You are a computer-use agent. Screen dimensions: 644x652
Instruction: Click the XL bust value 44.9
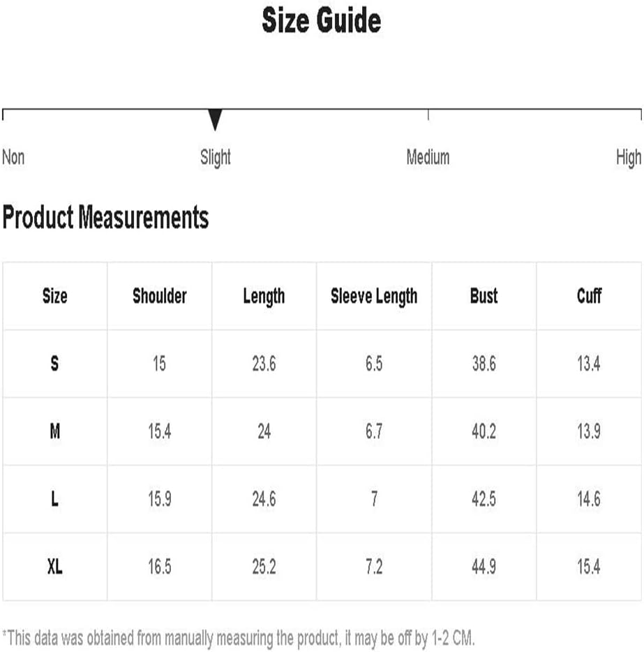(484, 566)
